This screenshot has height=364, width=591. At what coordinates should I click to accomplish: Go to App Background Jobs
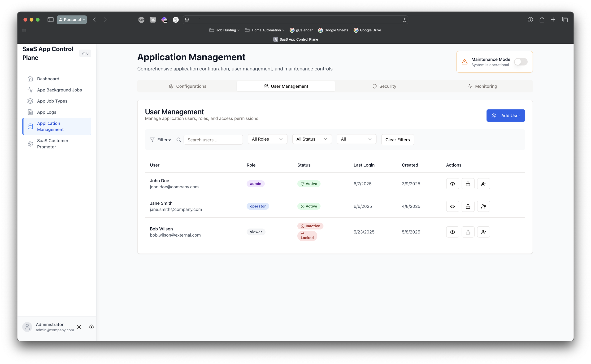[57, 90]
